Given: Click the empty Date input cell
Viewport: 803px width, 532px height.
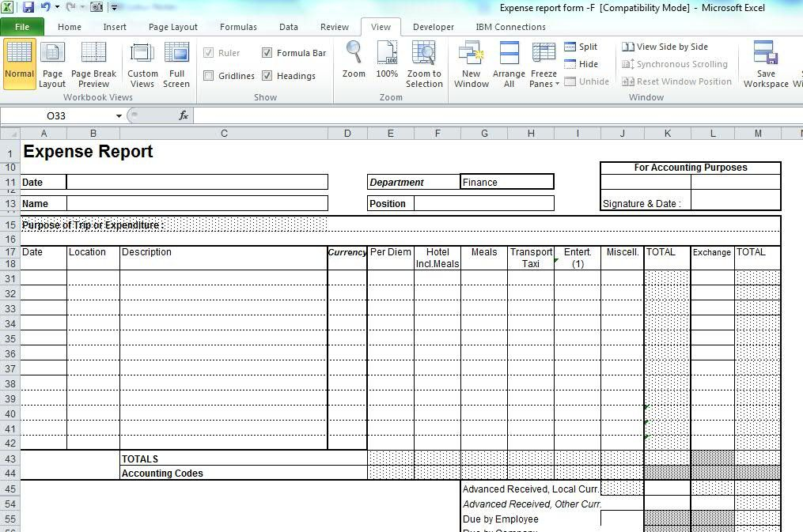Looking at the screenshot, I should (197, 182).
